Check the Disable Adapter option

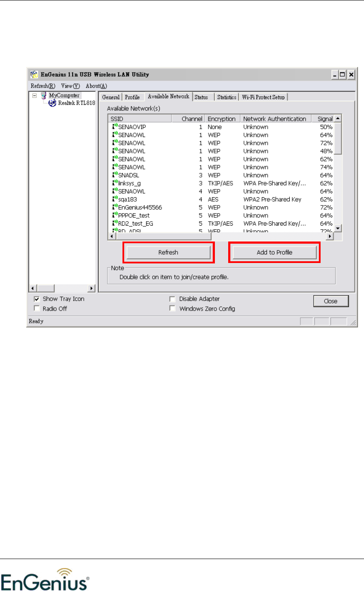(x=172, y=299)
